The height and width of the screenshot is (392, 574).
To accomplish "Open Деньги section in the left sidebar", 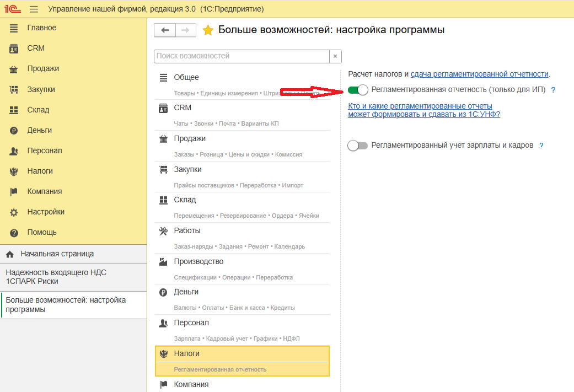I will point(39,130).
